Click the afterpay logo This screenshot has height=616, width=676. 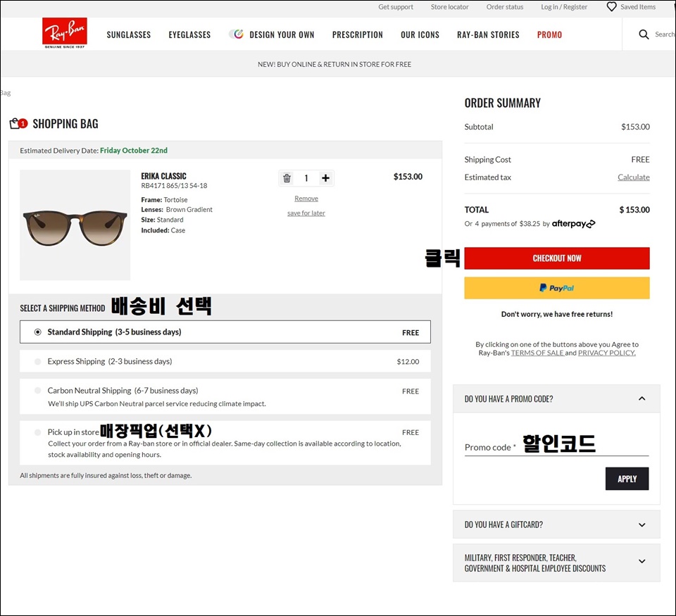(x=573, y=224)
